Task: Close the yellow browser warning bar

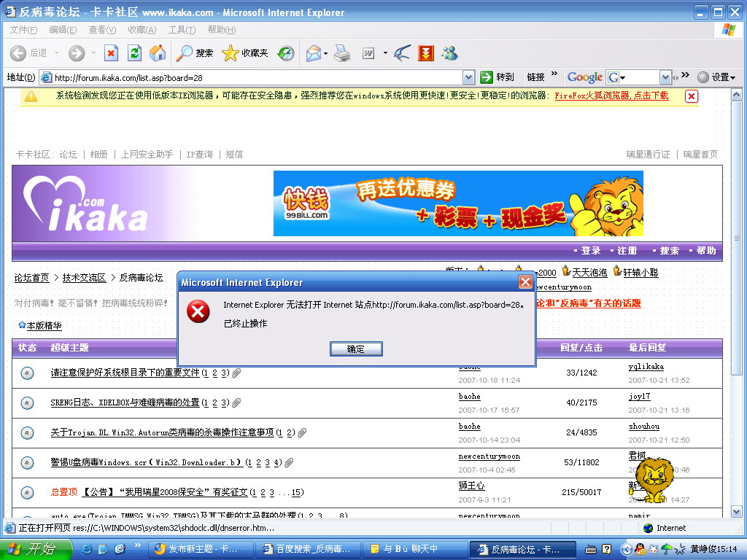Action: (692, 96)
